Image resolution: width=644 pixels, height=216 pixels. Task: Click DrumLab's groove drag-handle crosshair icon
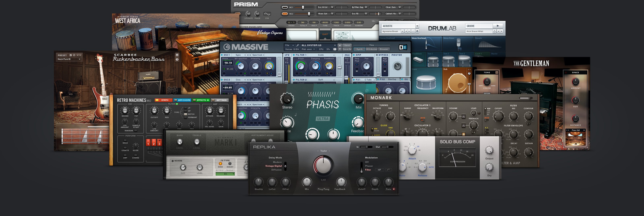pos(494,31)
